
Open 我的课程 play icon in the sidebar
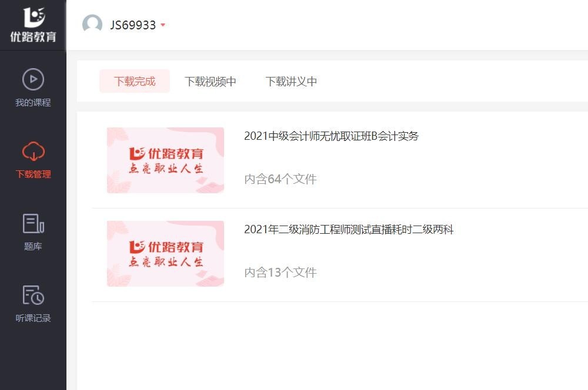[x=33, y=79]
